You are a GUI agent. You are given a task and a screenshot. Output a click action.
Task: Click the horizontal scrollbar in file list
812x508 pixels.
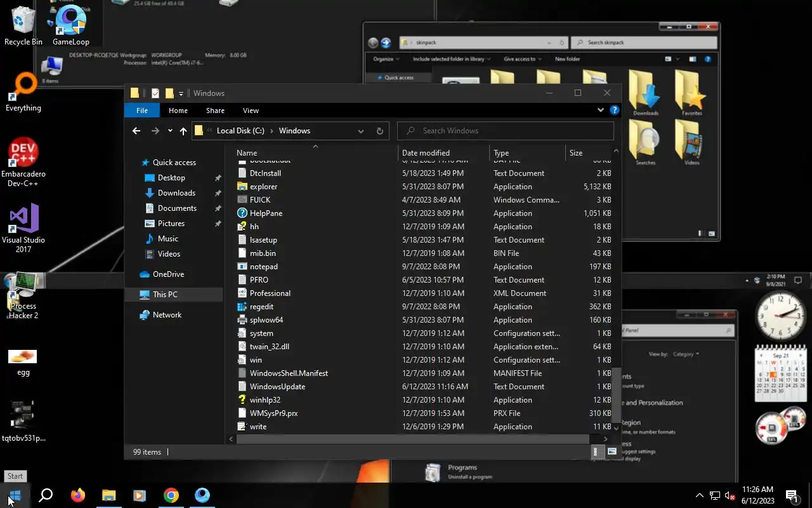413,439
